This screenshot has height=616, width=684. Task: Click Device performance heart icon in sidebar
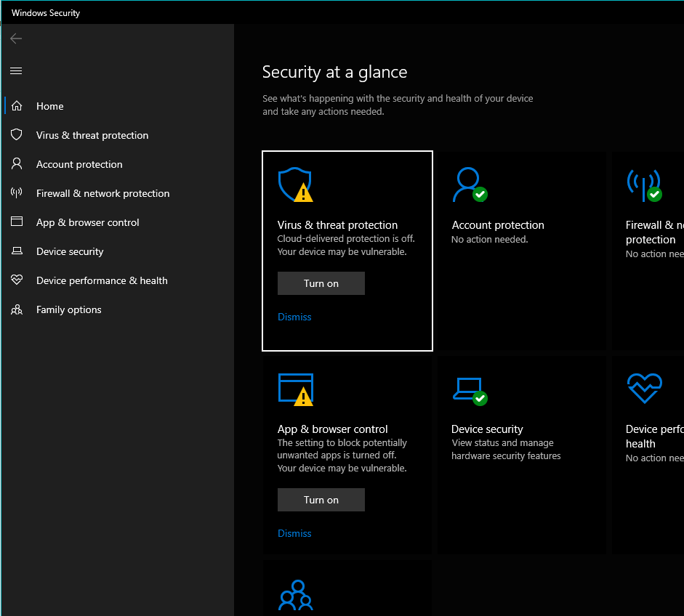[x=17, y=280]
